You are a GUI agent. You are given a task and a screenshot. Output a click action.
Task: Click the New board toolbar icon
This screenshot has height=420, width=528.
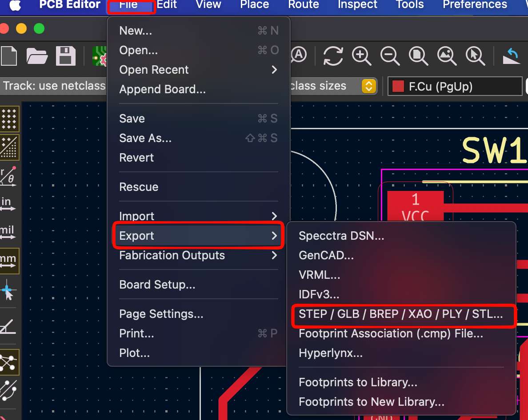[9, 56]
